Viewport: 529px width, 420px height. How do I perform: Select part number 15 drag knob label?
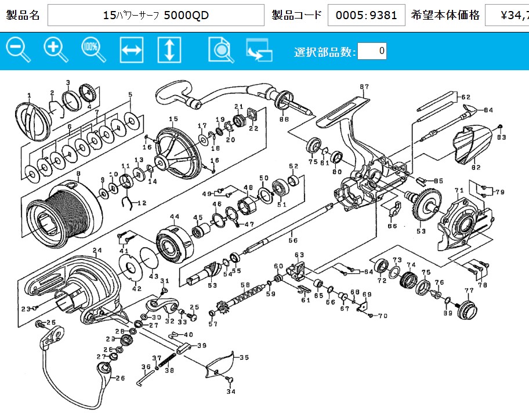(x=173, y=119)
